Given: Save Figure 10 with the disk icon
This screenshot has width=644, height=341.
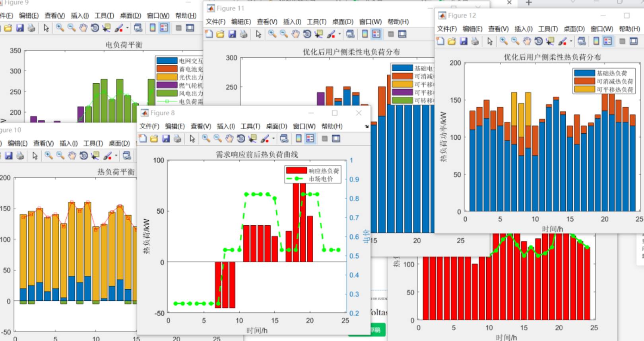Looking at the screenshot, I should click(8, 156).
